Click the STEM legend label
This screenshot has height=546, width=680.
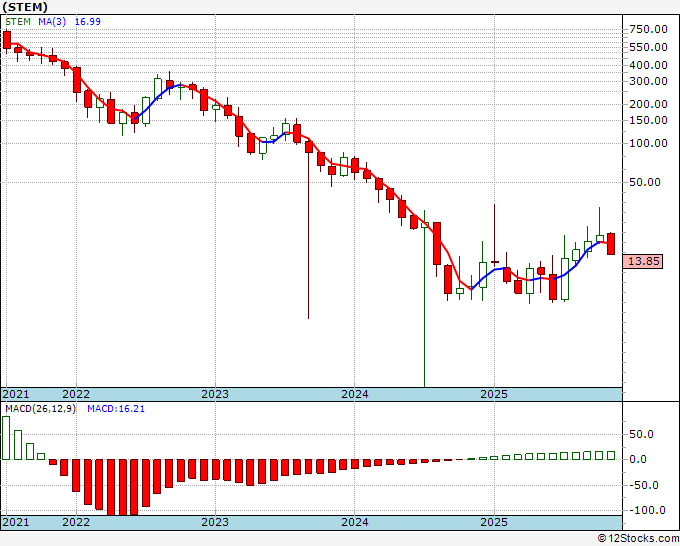pyautogui.click(x=18, y=21)
